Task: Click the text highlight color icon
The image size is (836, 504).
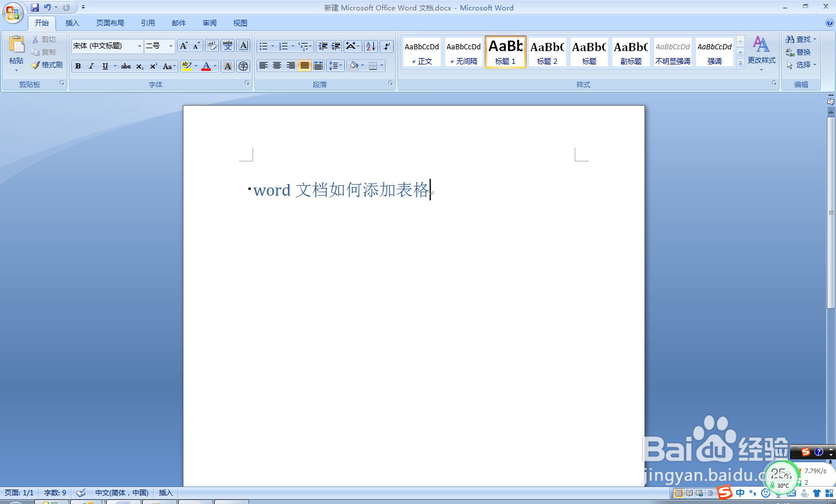Action: (186, 66)
